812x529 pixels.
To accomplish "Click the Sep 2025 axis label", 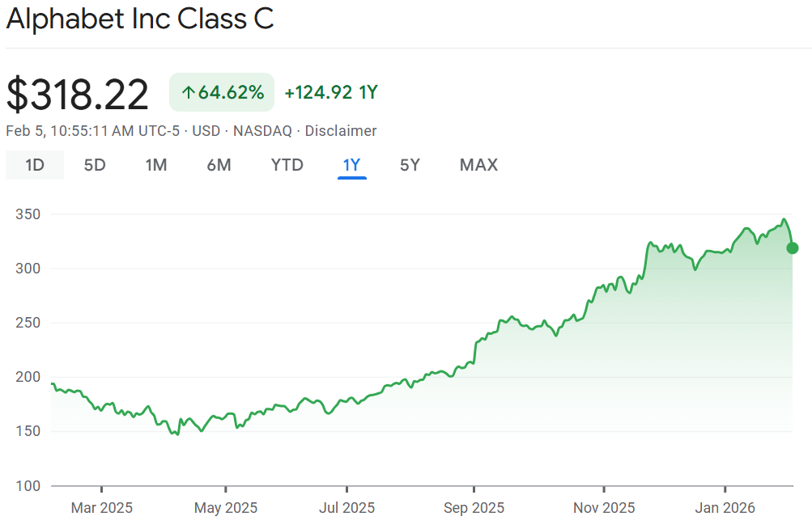I will pos(474,508).
